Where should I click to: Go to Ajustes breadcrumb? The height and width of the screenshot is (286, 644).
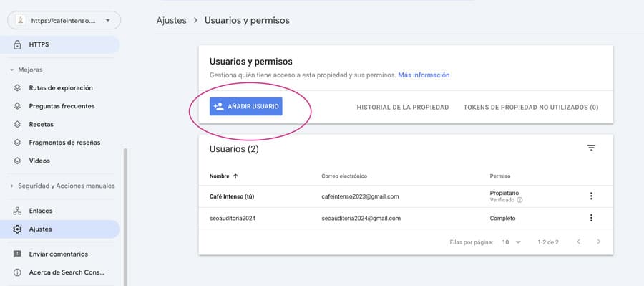pyautogui.click(x=171, y=20)
